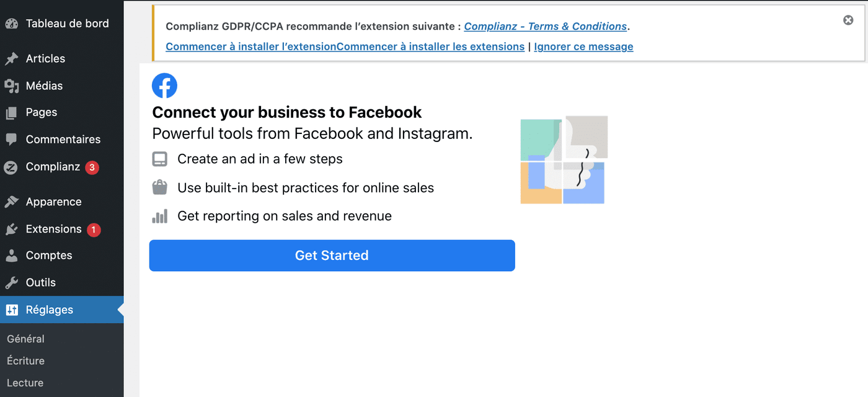Click the Réglages sliders icon
The width and height of the screenshot is (868, 397).
pos(11,310)
